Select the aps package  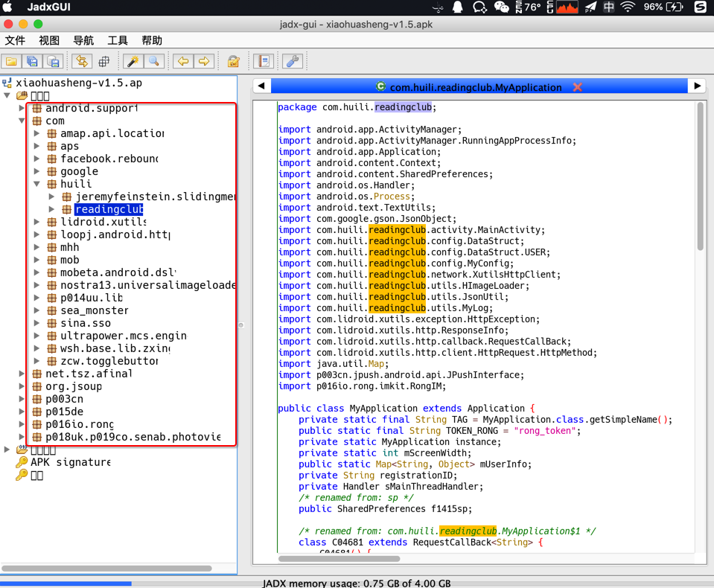click(x=70, y=146)
